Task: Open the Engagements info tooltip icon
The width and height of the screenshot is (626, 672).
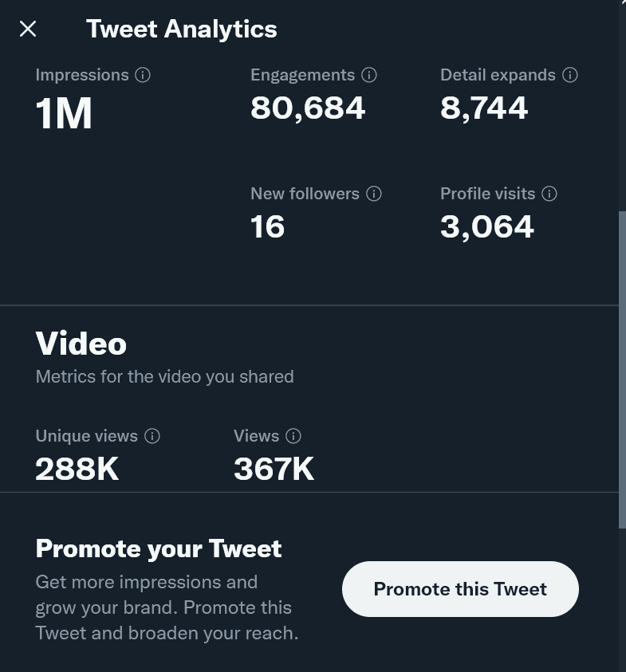Action: (x=369, y=76)
